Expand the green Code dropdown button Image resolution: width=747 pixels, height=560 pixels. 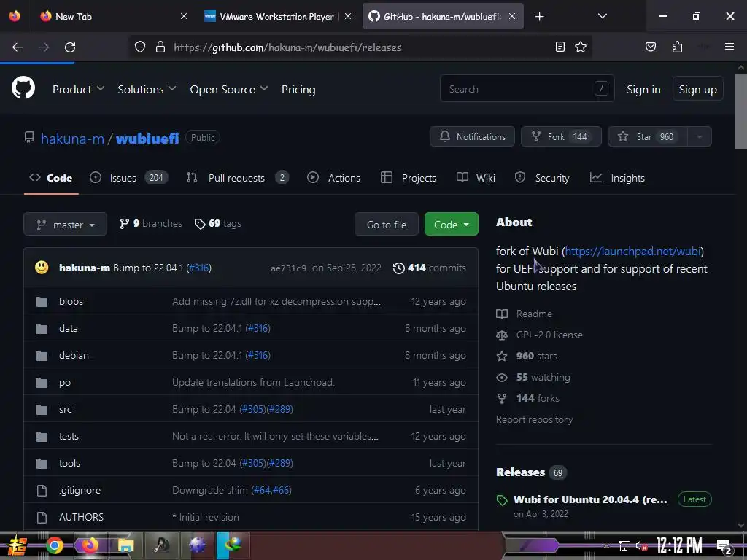[x=451, y=225]
